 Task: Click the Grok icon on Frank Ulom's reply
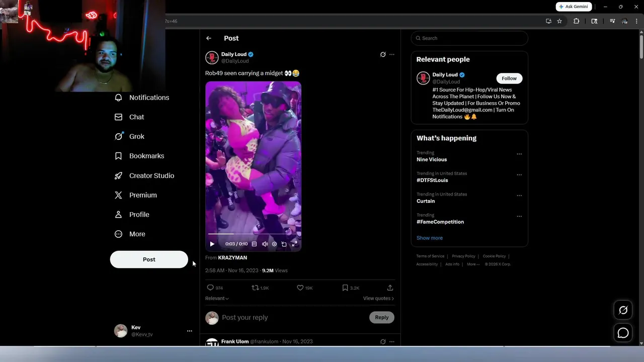coord(383,341)
